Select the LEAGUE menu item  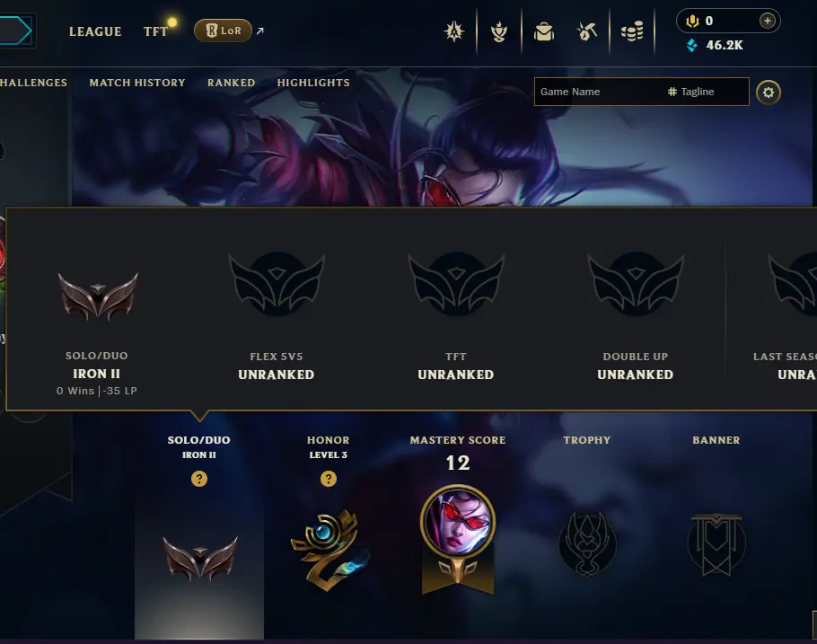click(95, 31)
